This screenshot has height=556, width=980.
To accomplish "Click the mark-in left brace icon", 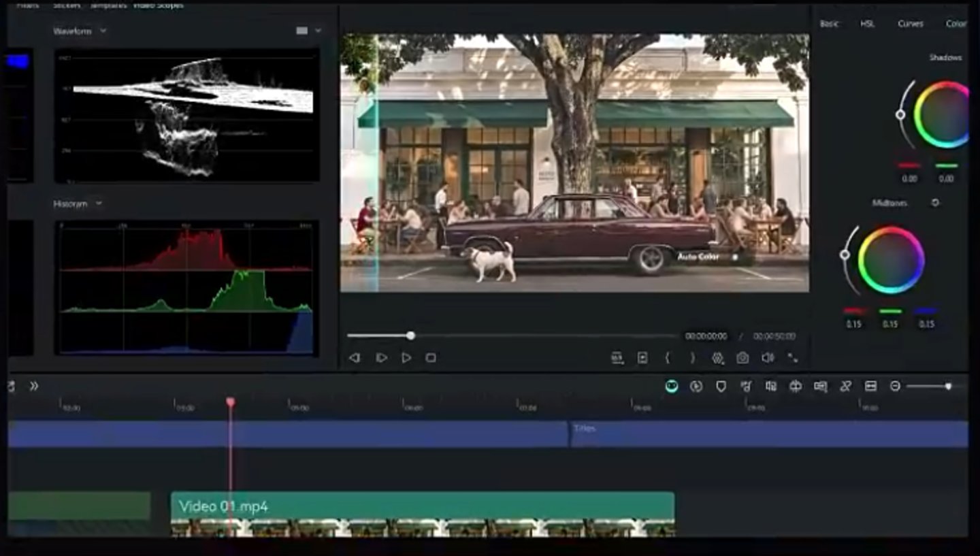I will [x=668, y=357].
